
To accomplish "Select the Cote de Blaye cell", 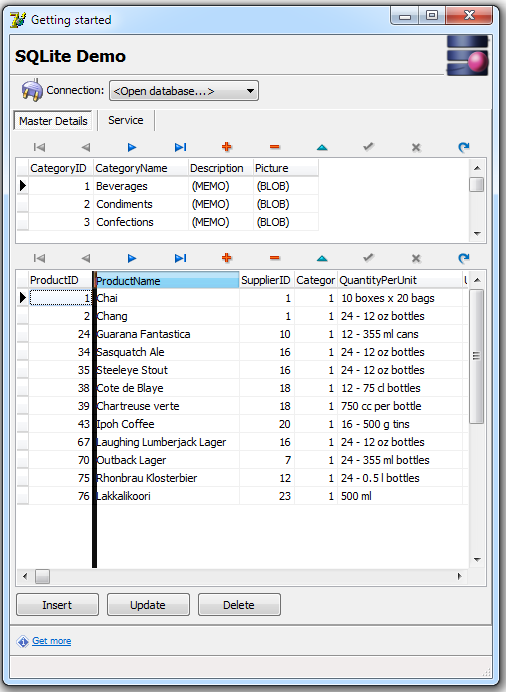I will [167, 388].
